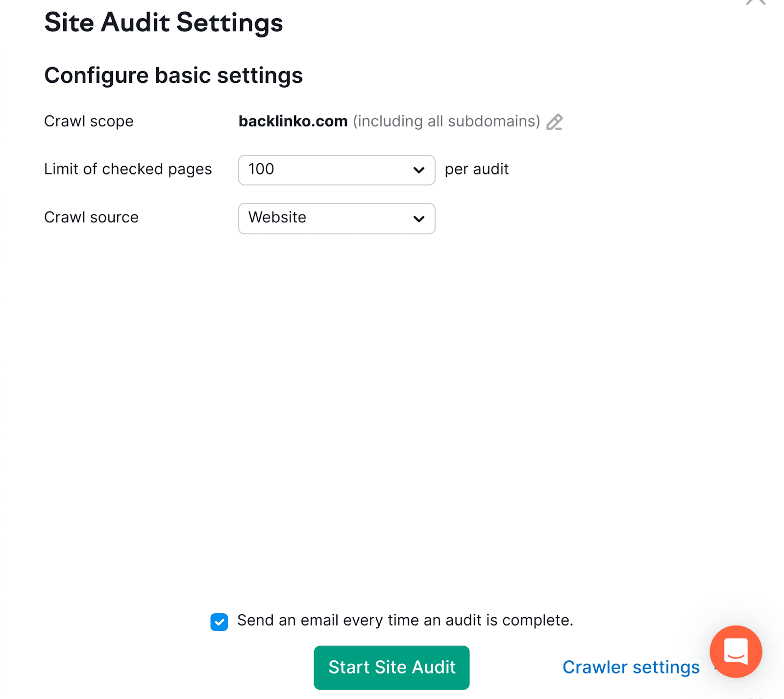The height and width of the screenshot is (699, 784).
Task: Select the 100 value in pages limit field
Action: point(261,169)
